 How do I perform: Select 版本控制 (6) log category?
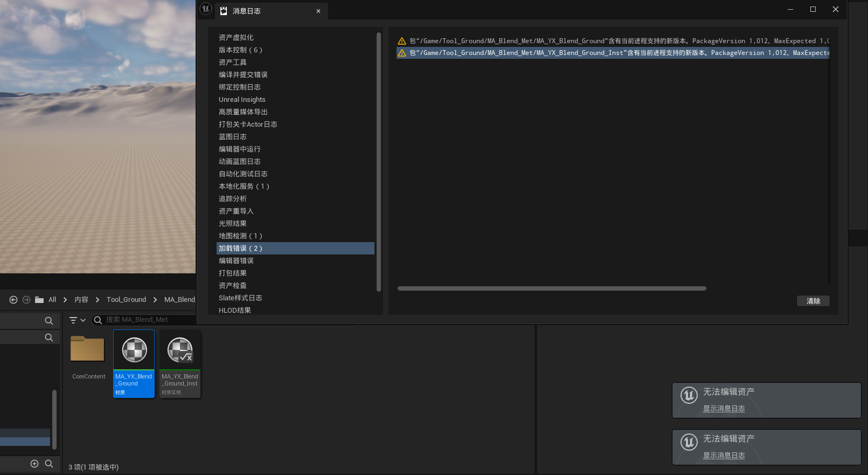[x=295, y=50]
